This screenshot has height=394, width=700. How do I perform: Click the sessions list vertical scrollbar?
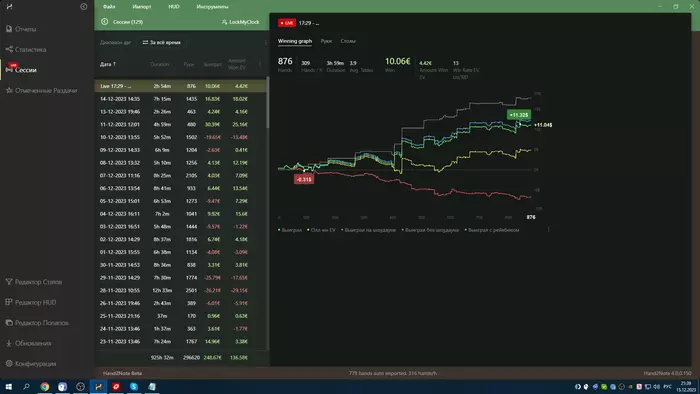[x=268, y=104]
